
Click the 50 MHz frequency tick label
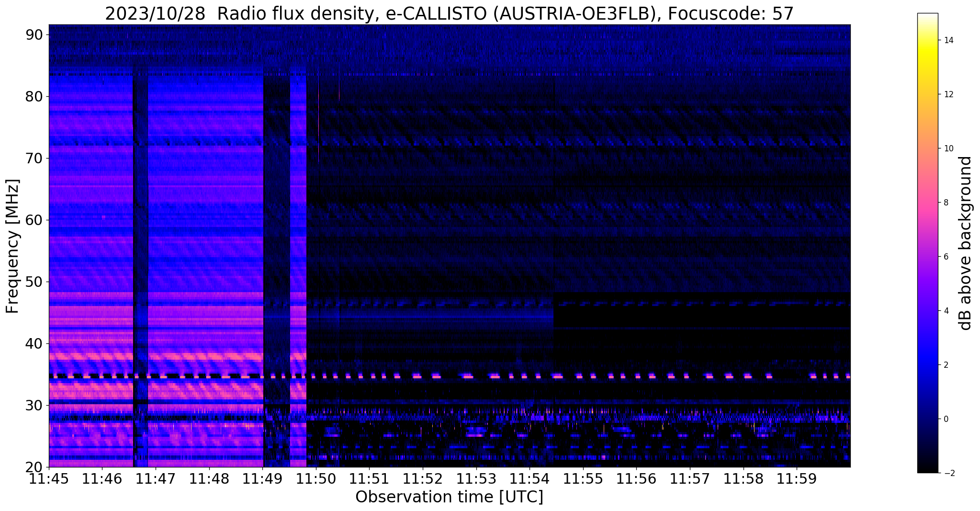[x=34, y=282]
